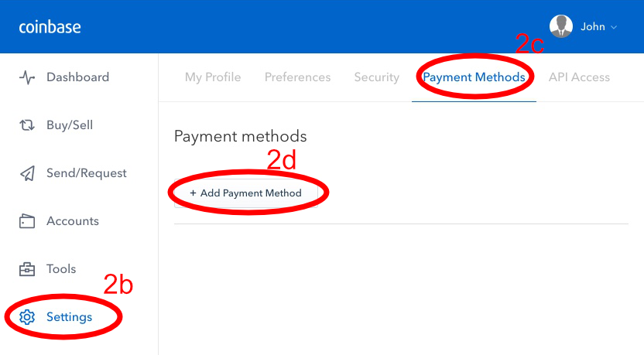Image resolution: width=644 pixels, height=355 pixels.
Task: Click the Tools briefcase icon
Action: coord(27,269)
